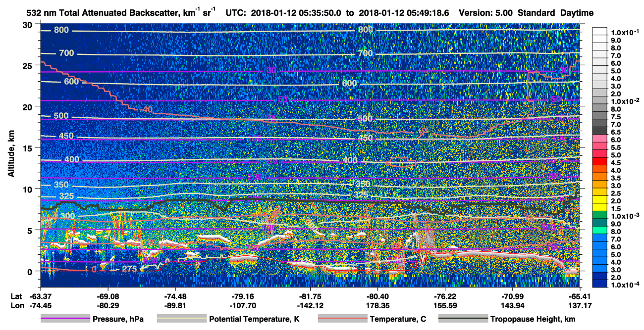This screenshot has height=330, width=644.
Task: Click the 'Temperature, C' legend label
Action: point(398,320)
